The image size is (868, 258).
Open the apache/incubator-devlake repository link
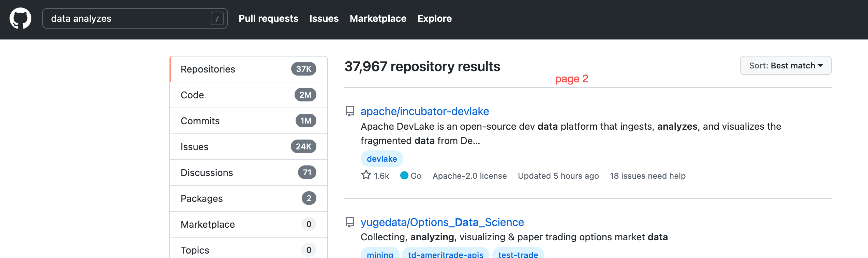424,111
